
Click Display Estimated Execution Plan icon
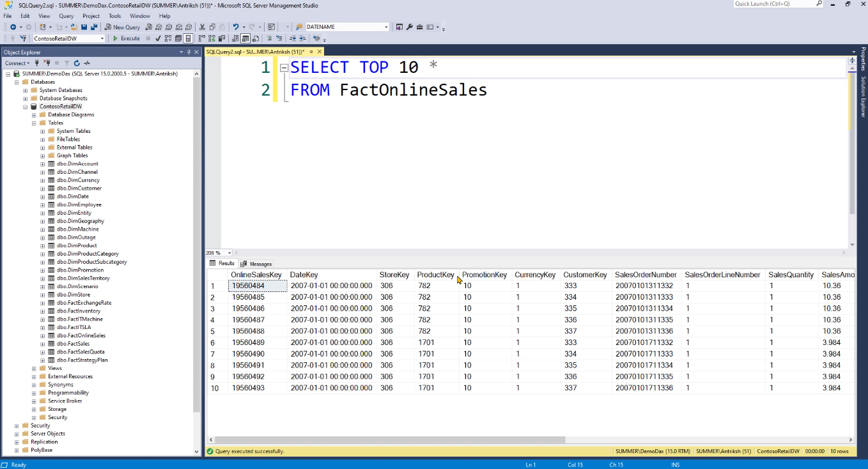coord(168,38)
